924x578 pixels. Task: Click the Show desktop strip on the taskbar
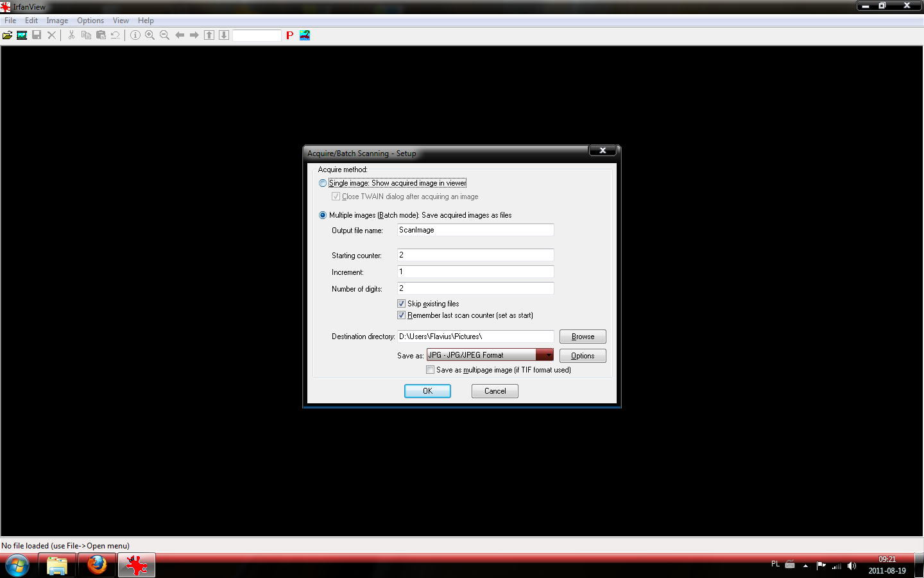920,566
